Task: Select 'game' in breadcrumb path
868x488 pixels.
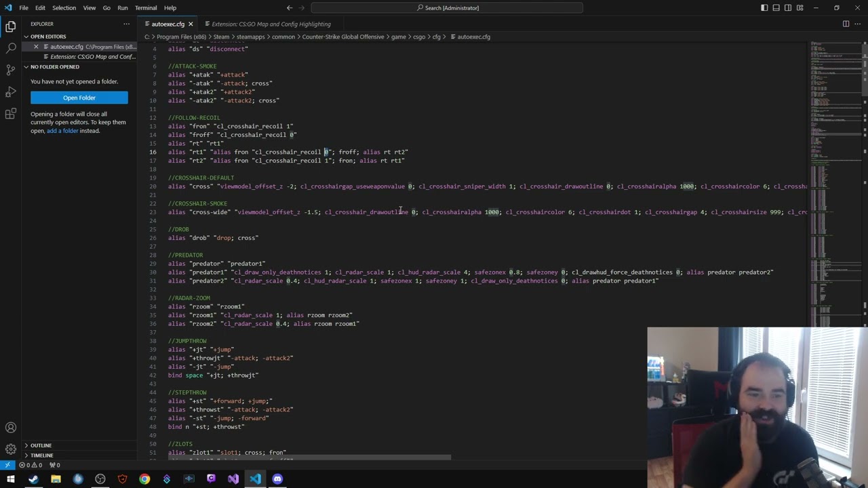Action: [398, 37]
